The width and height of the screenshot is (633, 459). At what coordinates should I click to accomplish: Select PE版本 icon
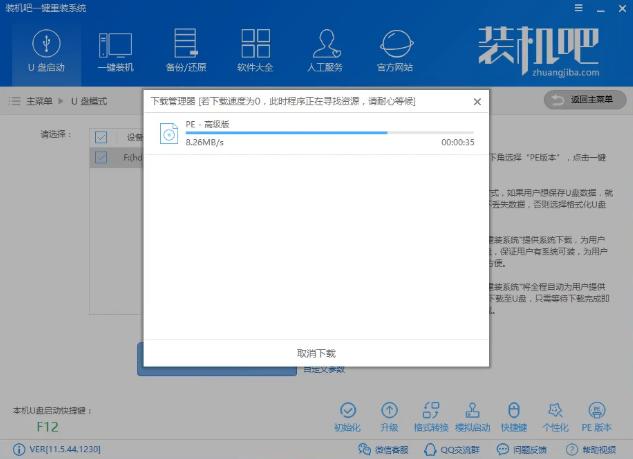click(x=597, y=417)
